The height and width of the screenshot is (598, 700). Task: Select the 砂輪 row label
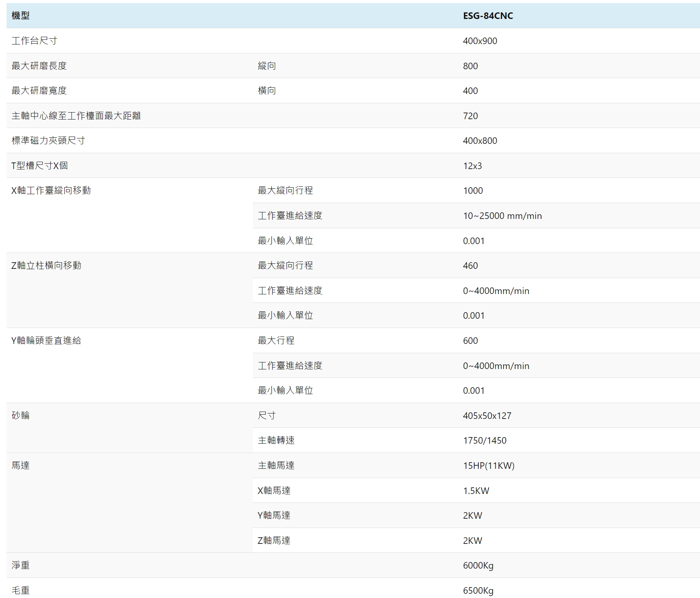(x=20, y=415)
